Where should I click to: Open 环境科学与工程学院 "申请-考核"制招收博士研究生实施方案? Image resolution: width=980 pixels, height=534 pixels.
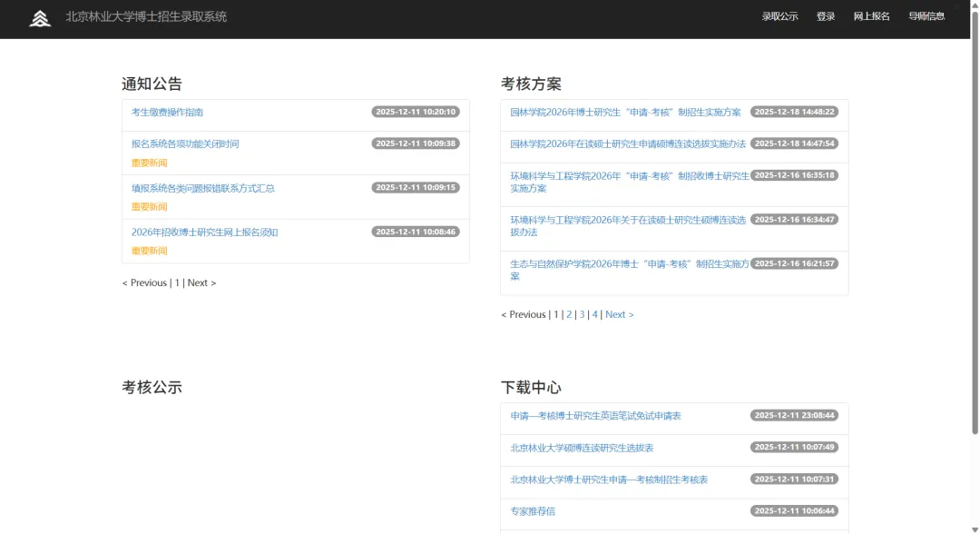[x=630, y=182]
